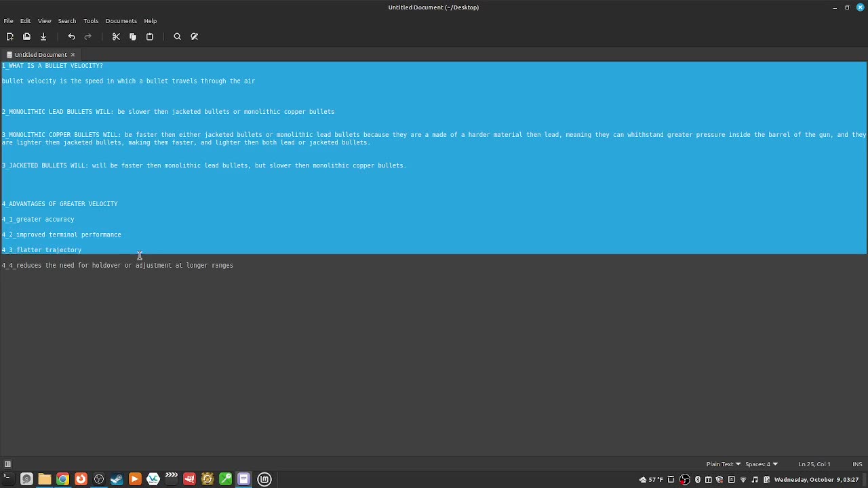Viewport: 868px width, 488px height.
Task: Undo the last edit
Action: (x=71, y=37)
